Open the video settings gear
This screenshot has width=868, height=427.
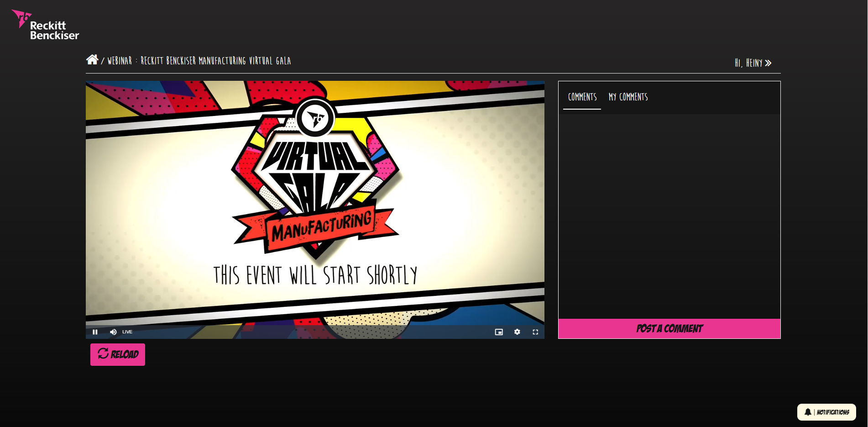pos(517,332)
